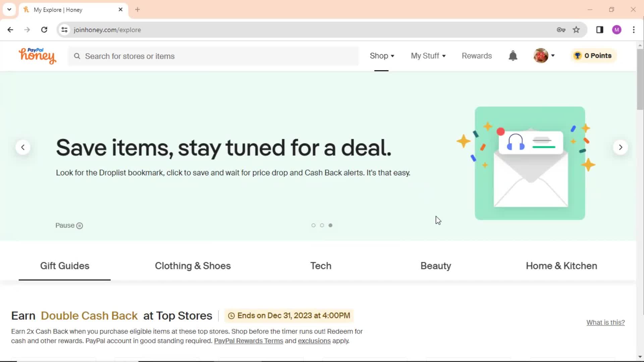Click the Ends on Dec 31 timer badge
The height and width of the screenshot is (362, 644).
[289, 316]
